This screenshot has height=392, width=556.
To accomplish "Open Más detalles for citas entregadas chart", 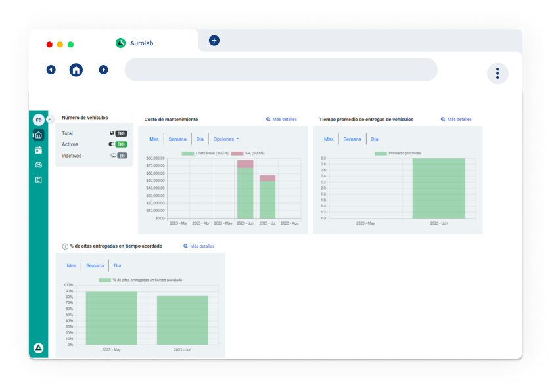I will pos(198,246).
